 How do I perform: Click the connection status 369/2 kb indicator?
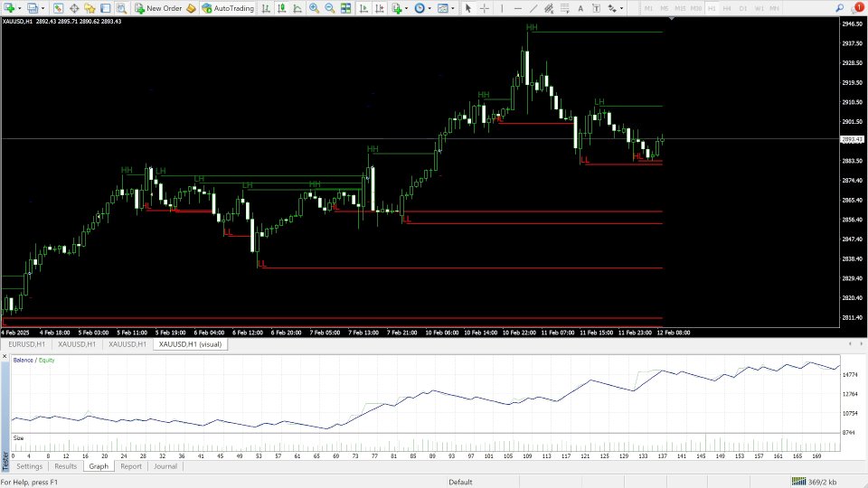814,482
